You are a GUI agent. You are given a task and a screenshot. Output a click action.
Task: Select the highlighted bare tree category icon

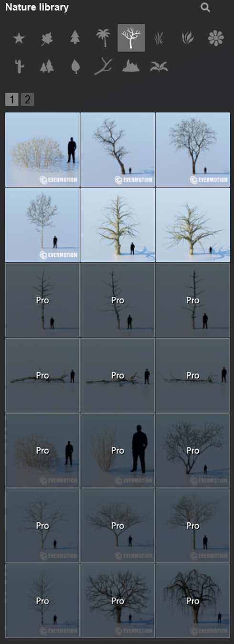(x=131, y=38)
